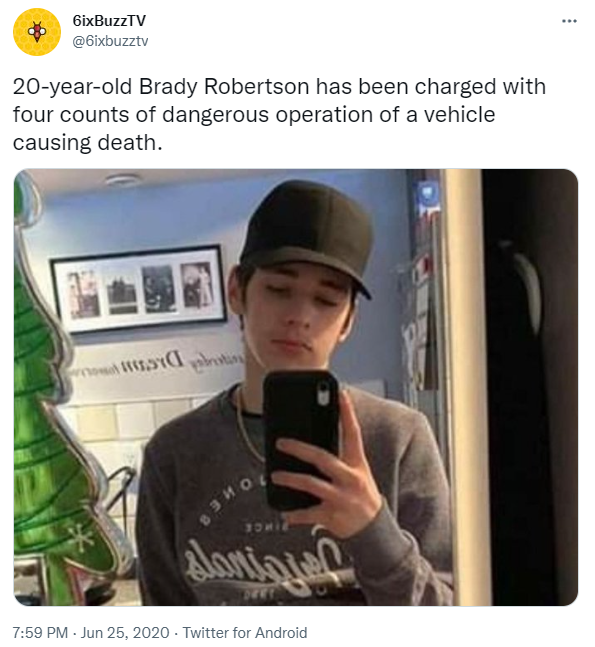Select the words 'causing death.' in the tweet

tap(87, 143)
